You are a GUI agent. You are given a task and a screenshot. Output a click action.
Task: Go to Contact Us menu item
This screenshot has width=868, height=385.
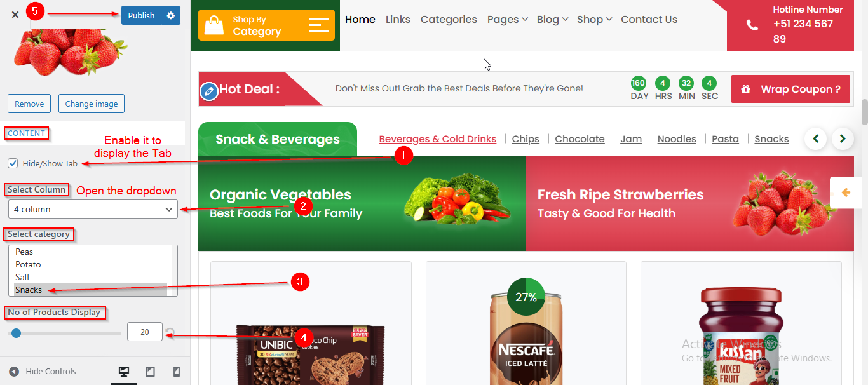click(649, 20)
